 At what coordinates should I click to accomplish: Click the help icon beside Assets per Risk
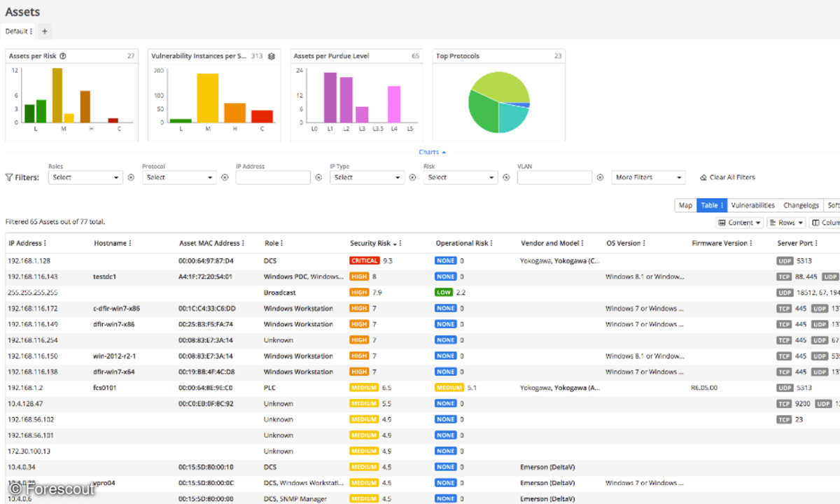pos(63,56)
